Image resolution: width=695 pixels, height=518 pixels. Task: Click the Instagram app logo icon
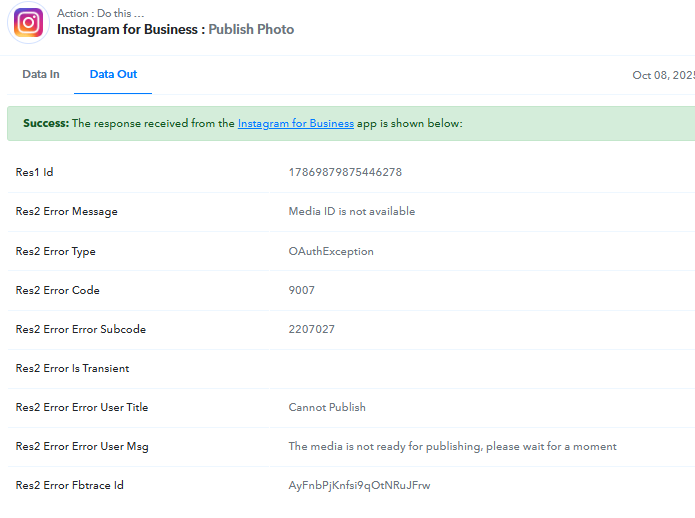(28, 22)
